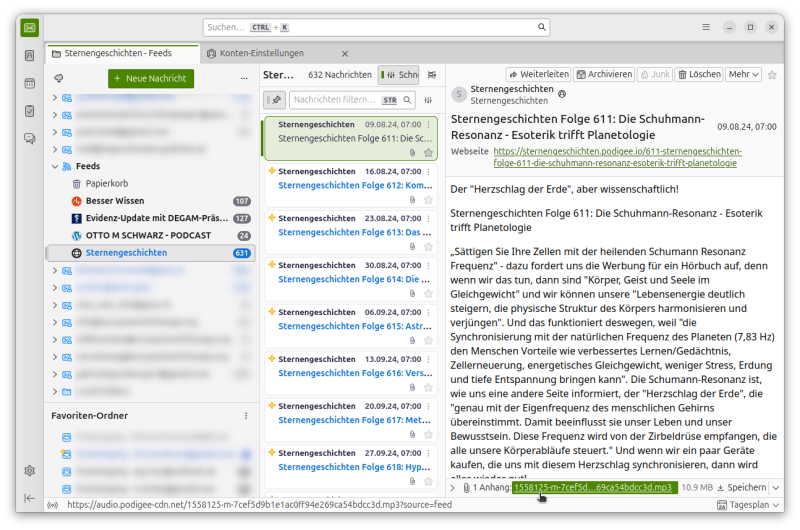Open the Address Book from the sidebar
The height and width of the screenshot is (530, 800).
pyautogui.click(x=30, y=56)
